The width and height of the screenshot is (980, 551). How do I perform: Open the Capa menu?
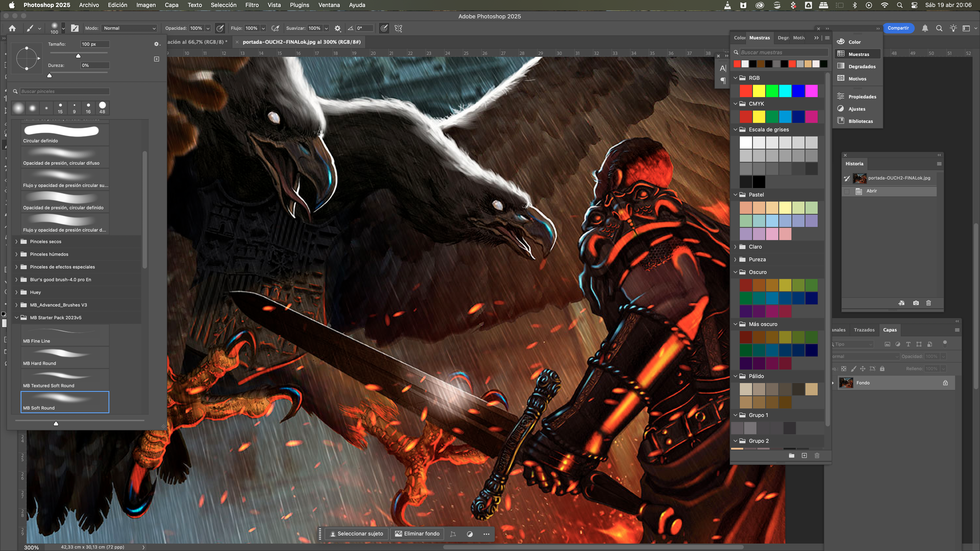pos(171,5)
